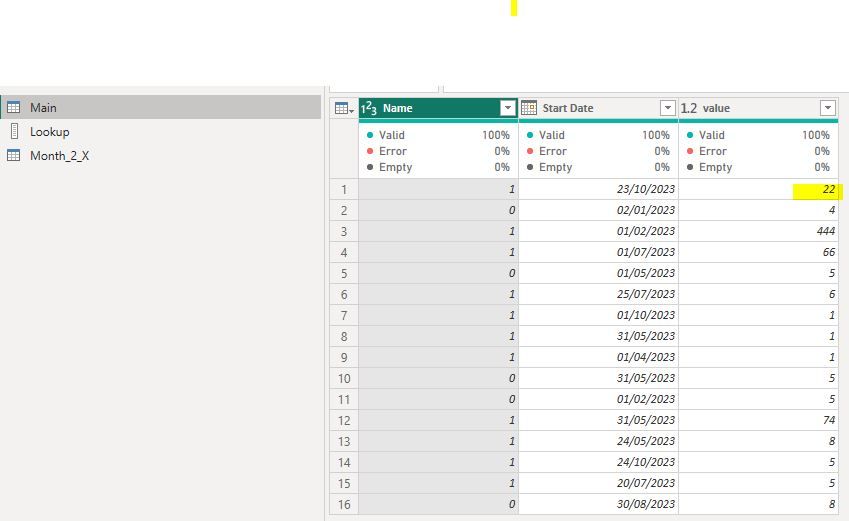Click the Start Date cell 01/10/2023
The image size is (849, 521).
598,315
